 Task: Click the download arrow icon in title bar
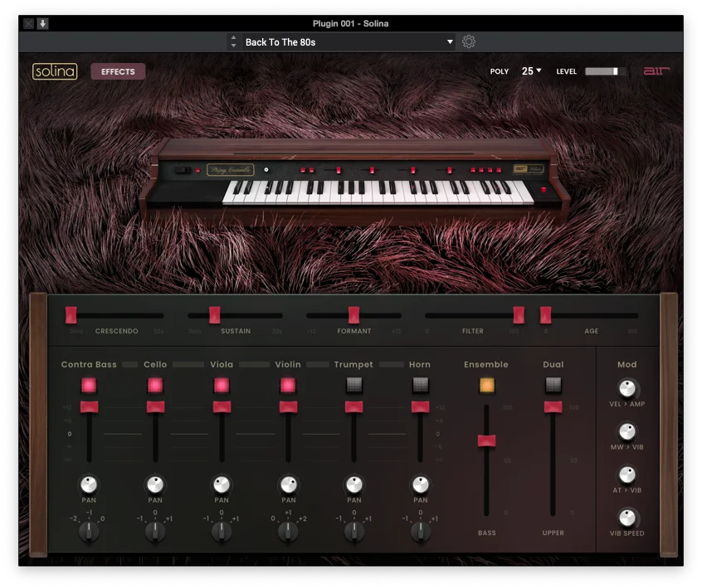[x=42, y=23]
